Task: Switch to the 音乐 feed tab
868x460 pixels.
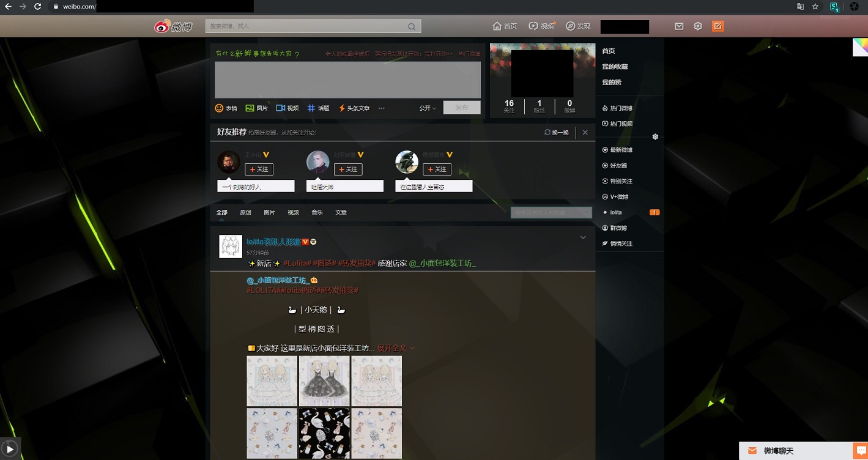Action: coord(317,212)
